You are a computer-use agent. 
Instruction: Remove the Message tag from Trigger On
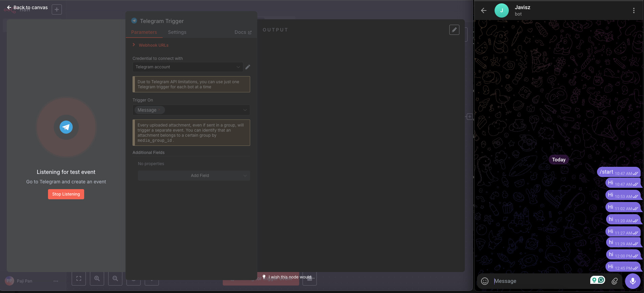pos(159,110)
